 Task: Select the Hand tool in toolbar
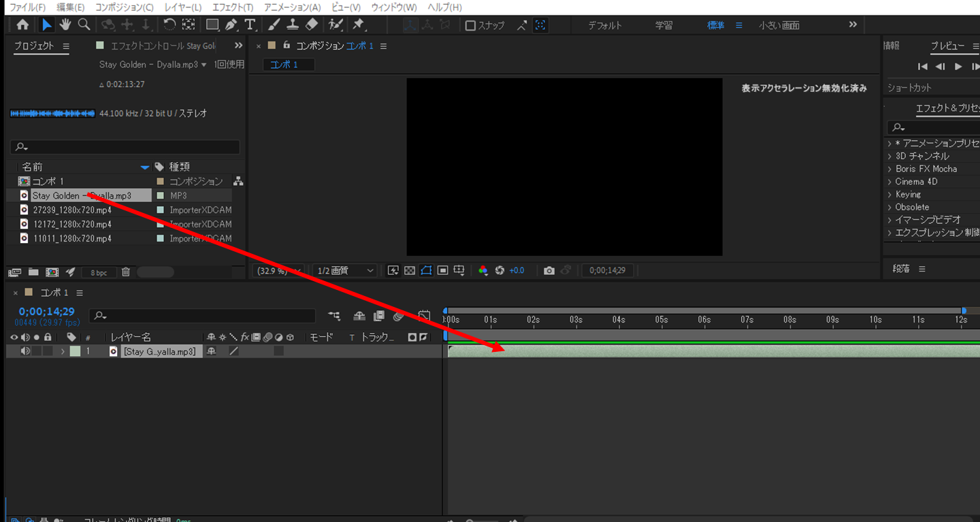(65, 25)
